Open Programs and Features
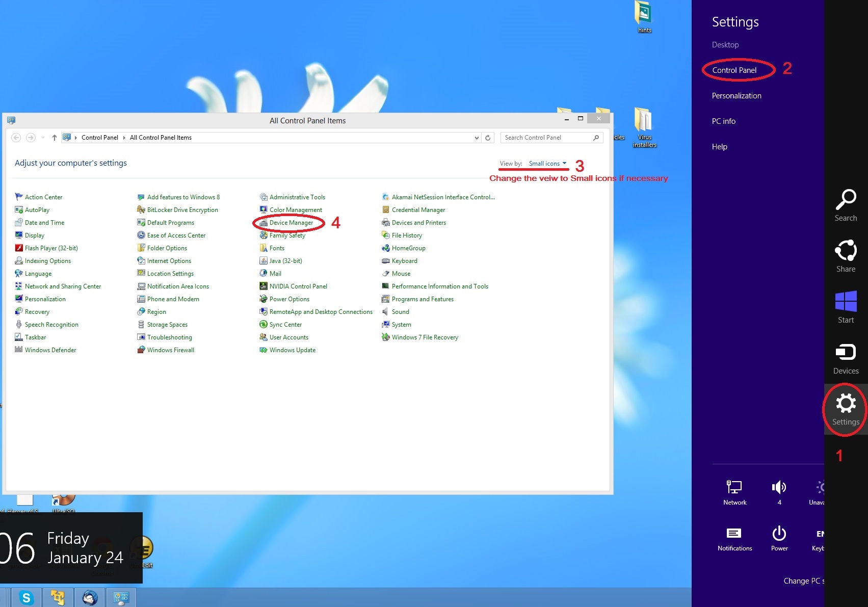 423,299
